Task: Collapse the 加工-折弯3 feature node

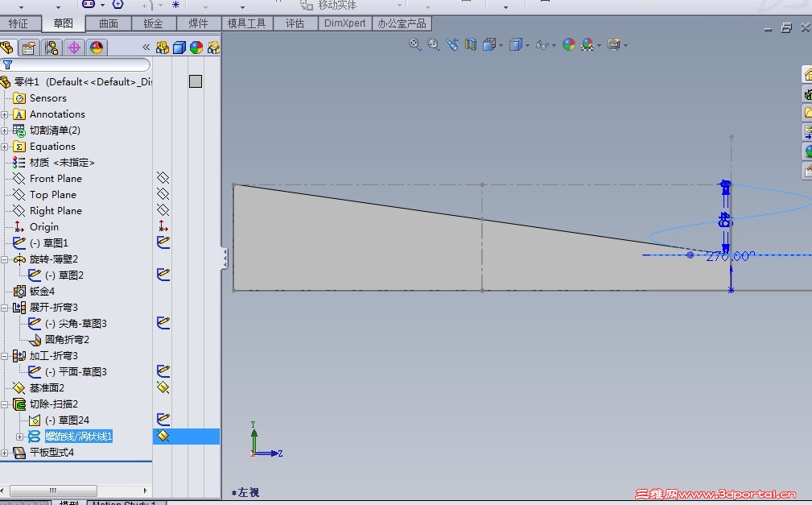Action: coord(4,356)
